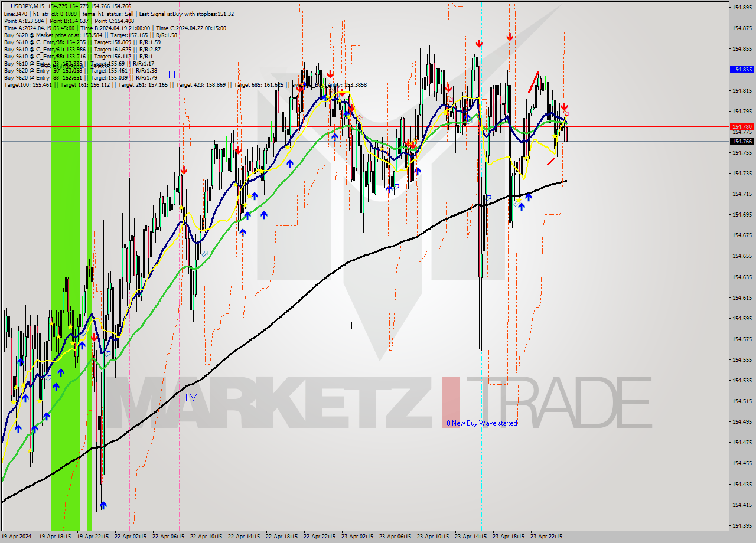The width and height of the screenshot is (756, 543).
Task: Click the '22 Apr 02:15' time label
Action: 131,537
